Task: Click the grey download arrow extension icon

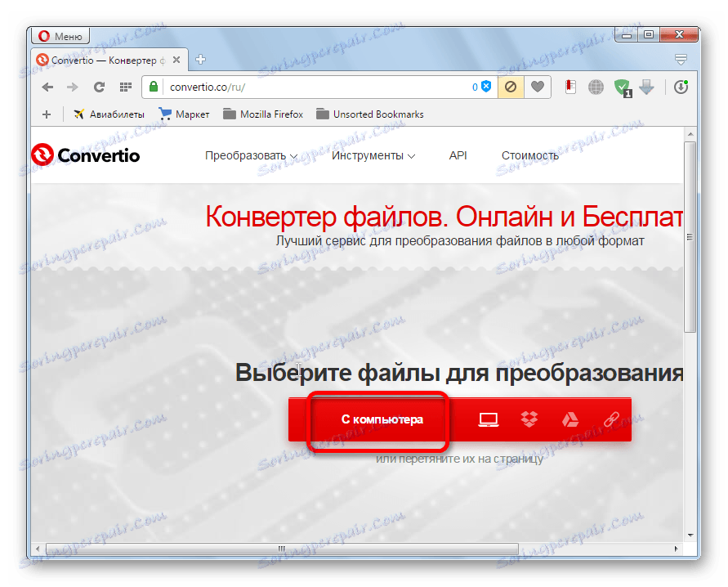Action: (646, 87)
